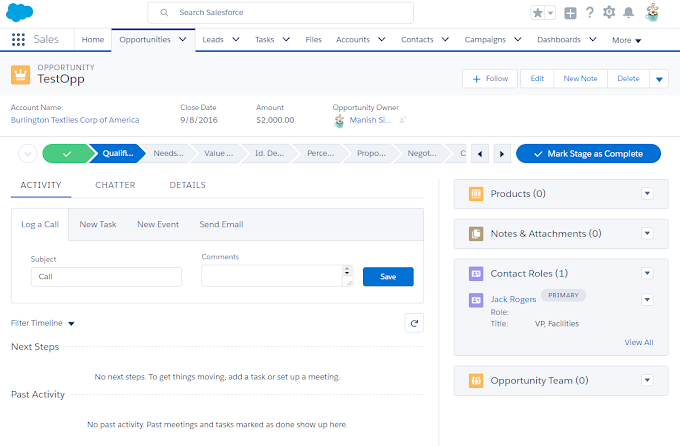Open the App Launcher grid icon
The width and height of the screenshot is (680, 446).
[x=18, y=39]
